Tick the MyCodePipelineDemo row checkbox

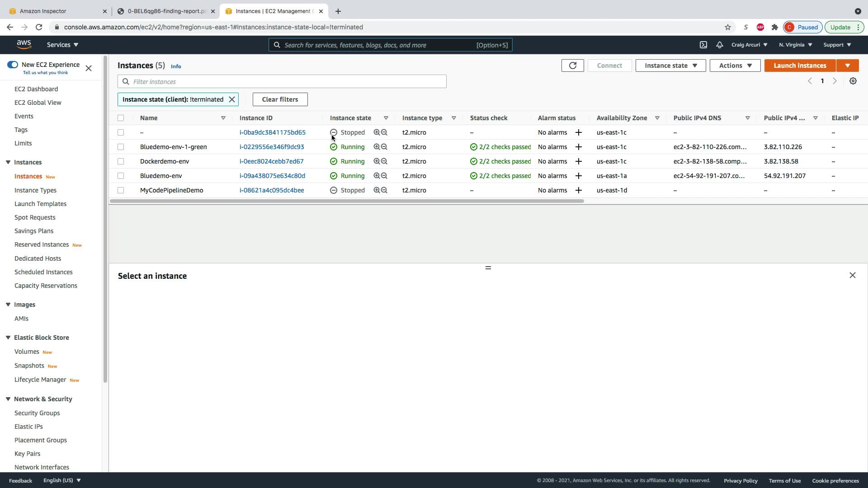[x=121, y=190]
